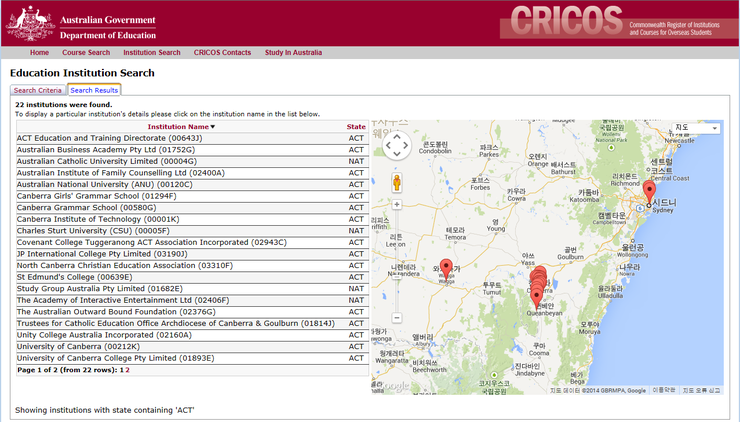Click the red map pin at Wagga Wagga

[446, 269]
